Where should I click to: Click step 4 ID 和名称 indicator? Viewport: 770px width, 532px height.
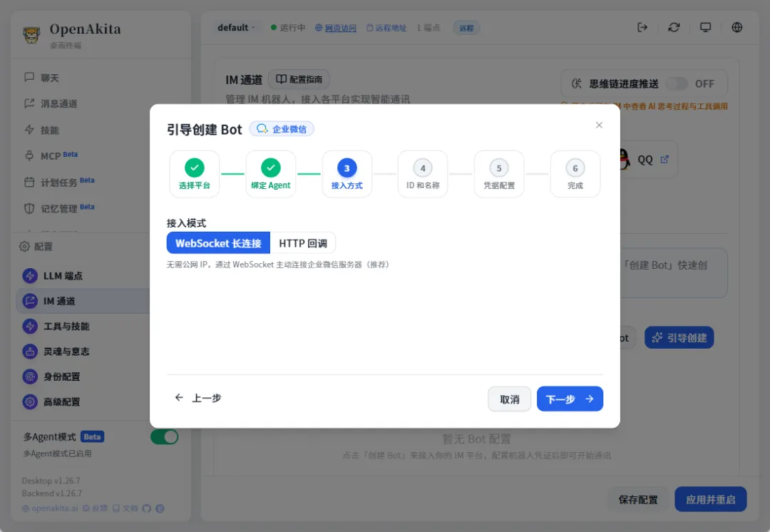coord(423,168)
